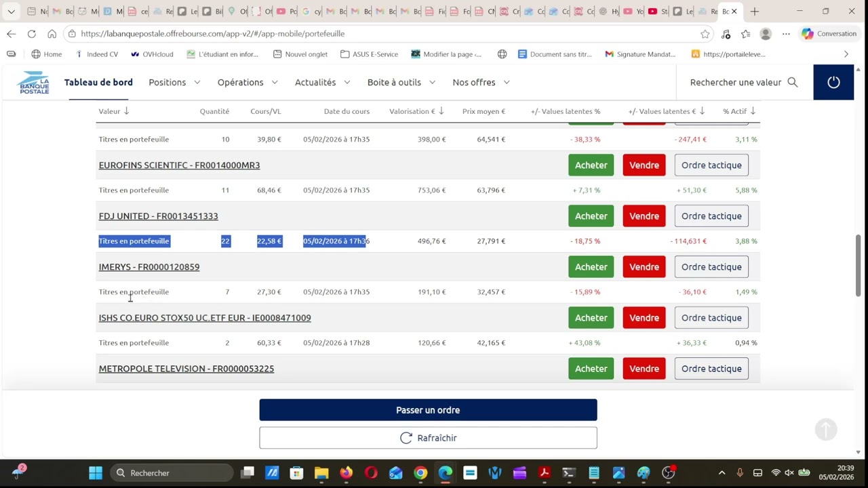Show more bookmarks with chevron
The width and height of the screenshot is (868, 488).
click(x=846, y=54)
